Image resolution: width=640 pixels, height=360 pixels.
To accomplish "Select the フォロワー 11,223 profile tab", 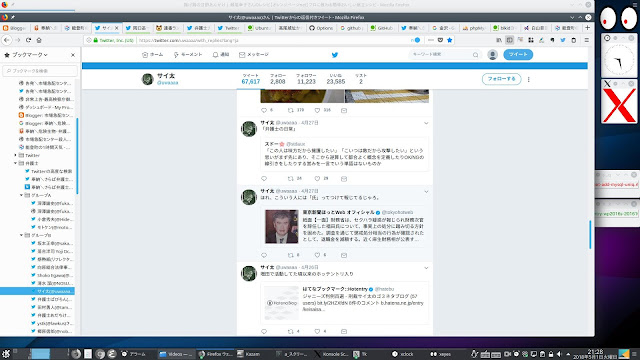I will tap(306, 79).
